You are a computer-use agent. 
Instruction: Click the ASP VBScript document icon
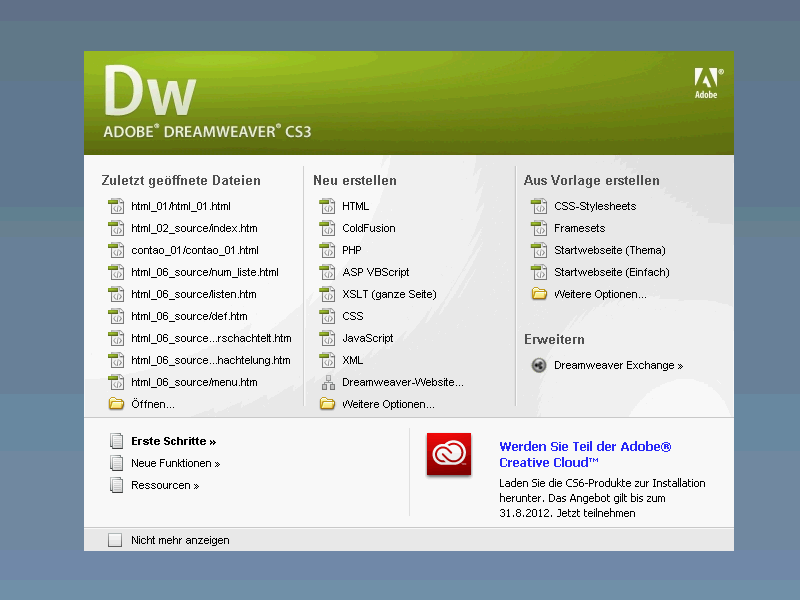coord(327,272)
